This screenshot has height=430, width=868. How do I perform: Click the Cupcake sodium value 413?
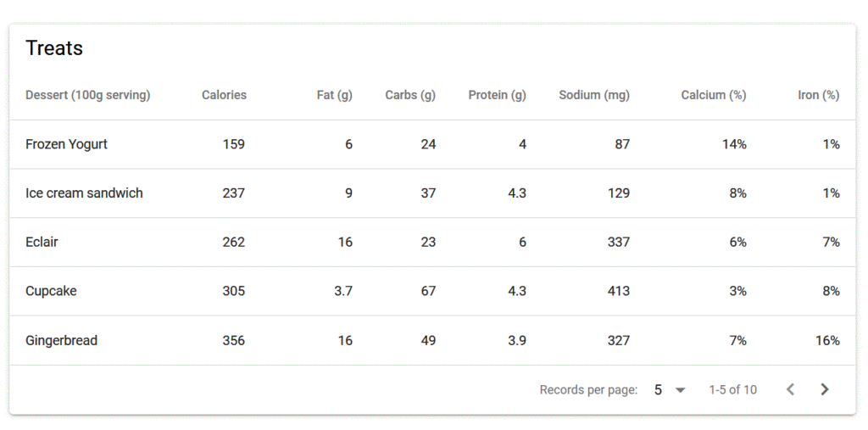click(x=618, y=291)
